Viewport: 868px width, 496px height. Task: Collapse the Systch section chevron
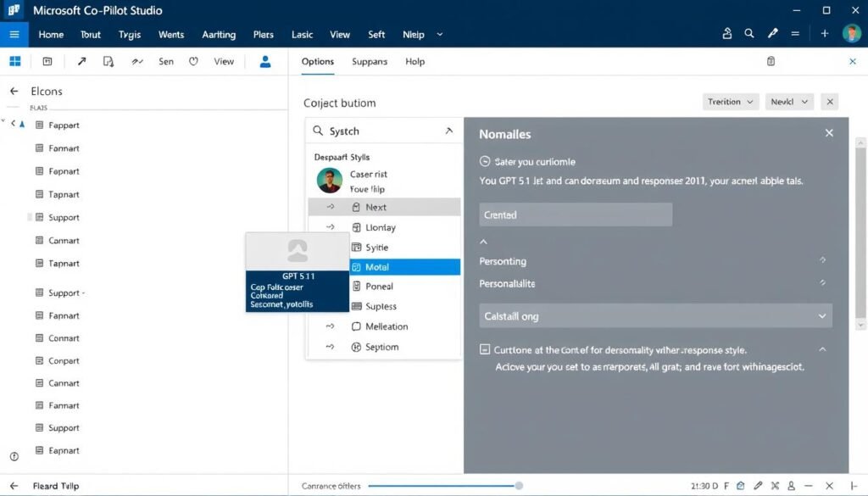click(x=448, y=131)
